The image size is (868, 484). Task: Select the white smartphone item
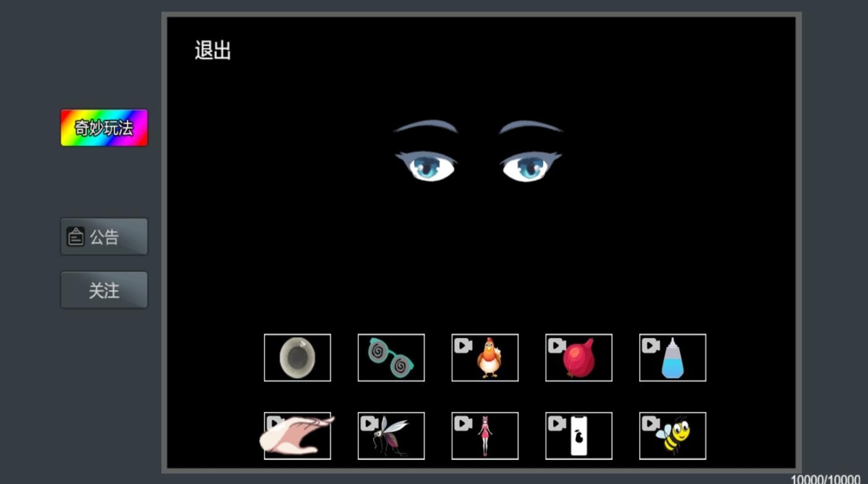(x=578, y=436)
